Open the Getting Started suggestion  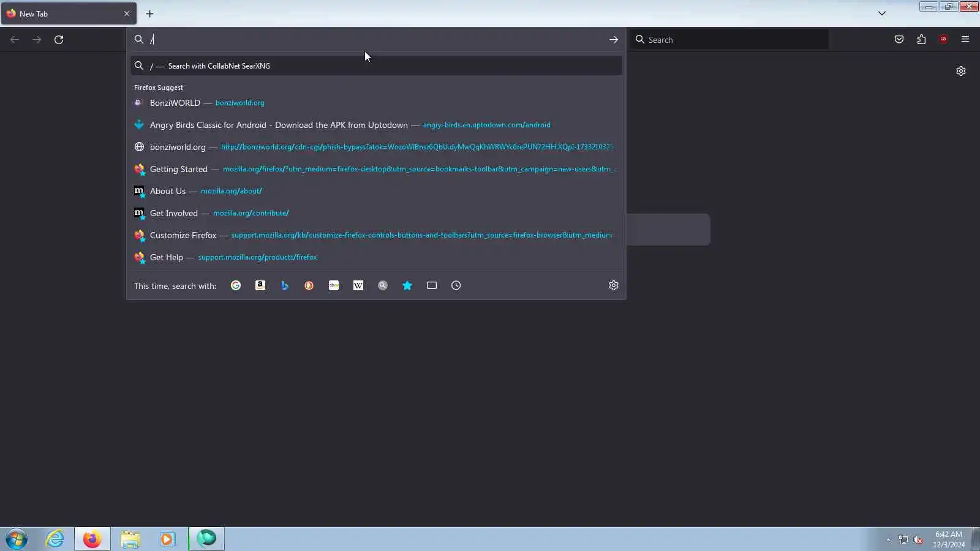376,169
